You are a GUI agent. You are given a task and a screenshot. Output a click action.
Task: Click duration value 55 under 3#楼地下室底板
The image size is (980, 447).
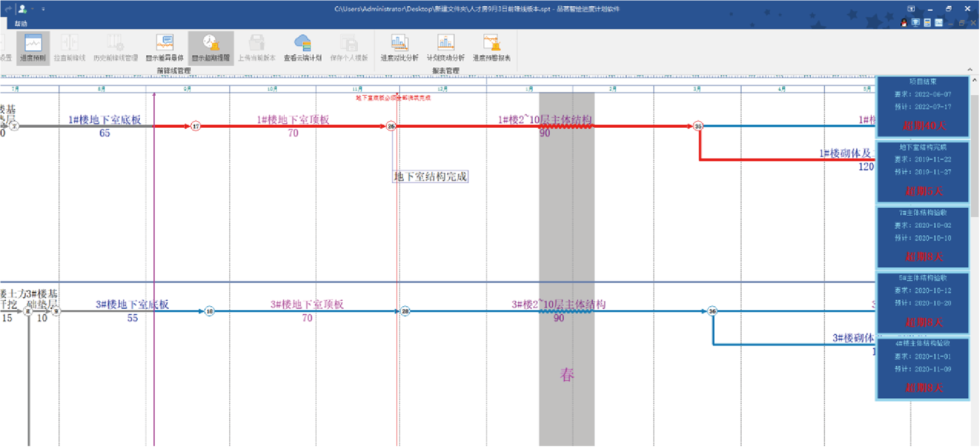[x=132, y=318]
